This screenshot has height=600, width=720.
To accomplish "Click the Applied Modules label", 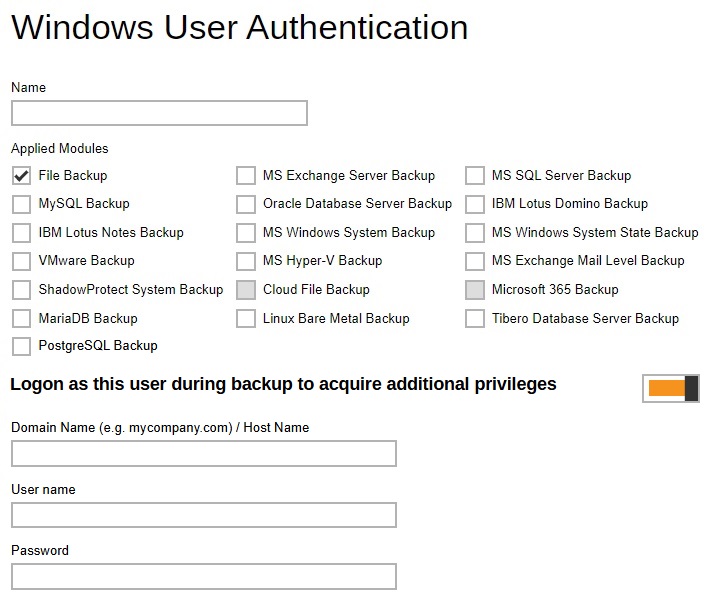I will pos(60,149).
